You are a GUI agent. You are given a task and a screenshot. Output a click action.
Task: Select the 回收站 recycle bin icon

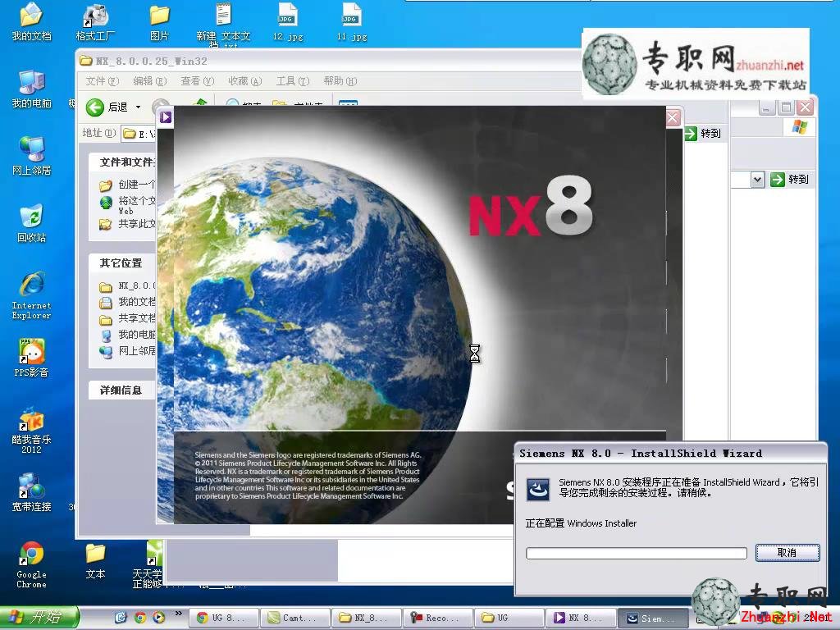click(x=31, y=223)
